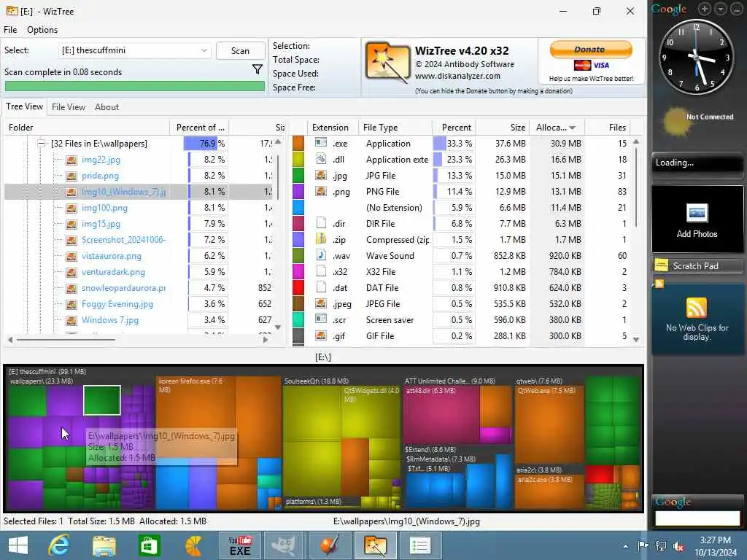This screenshot has width=747, height=560.
Task: Click the Alloca... column sort arrow
Action: click(572, 128)
